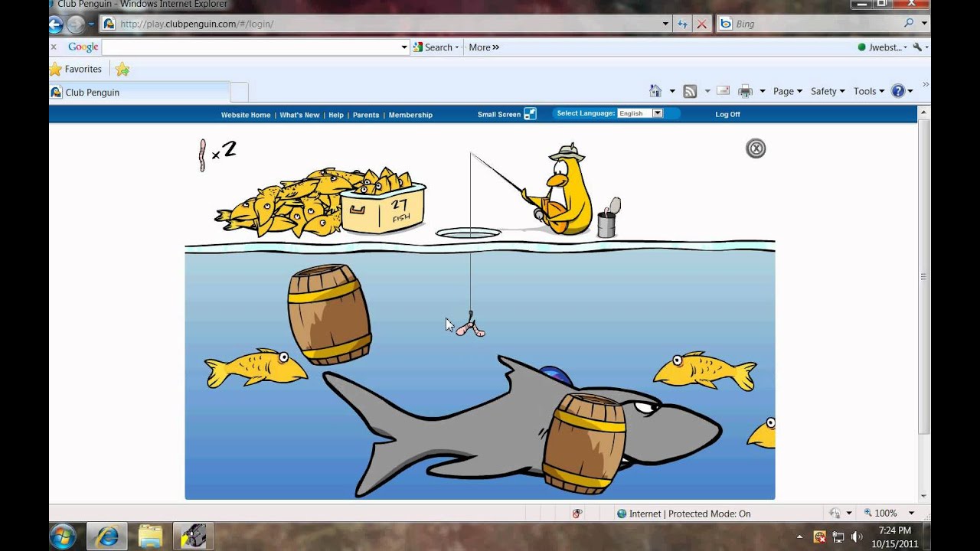Image resolution: width=980 pixels, height=551 pixels.
Task: Open a new blank tab
Action: coord(239,93)
